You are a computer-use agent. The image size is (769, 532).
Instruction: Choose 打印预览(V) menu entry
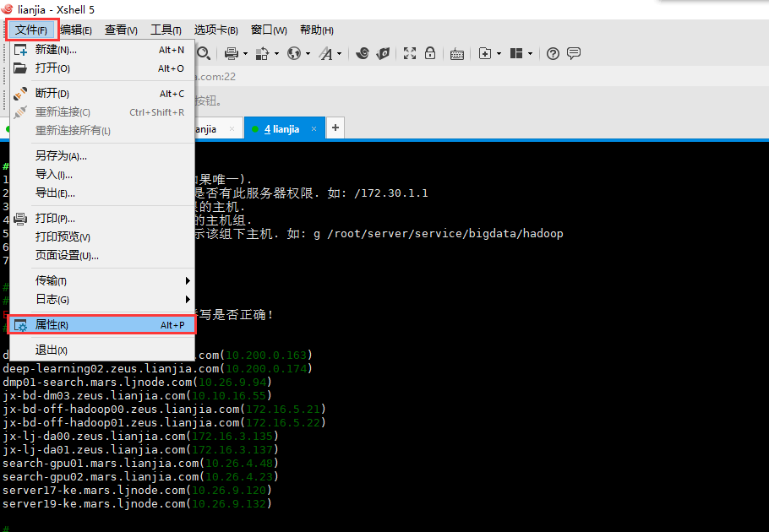coord(102,237)
